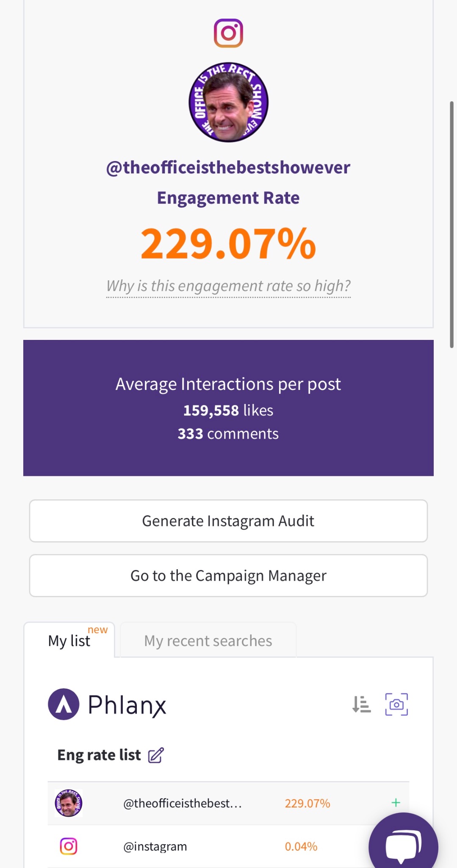Open "Why is this engagement rate so high?"

point(228,286)
